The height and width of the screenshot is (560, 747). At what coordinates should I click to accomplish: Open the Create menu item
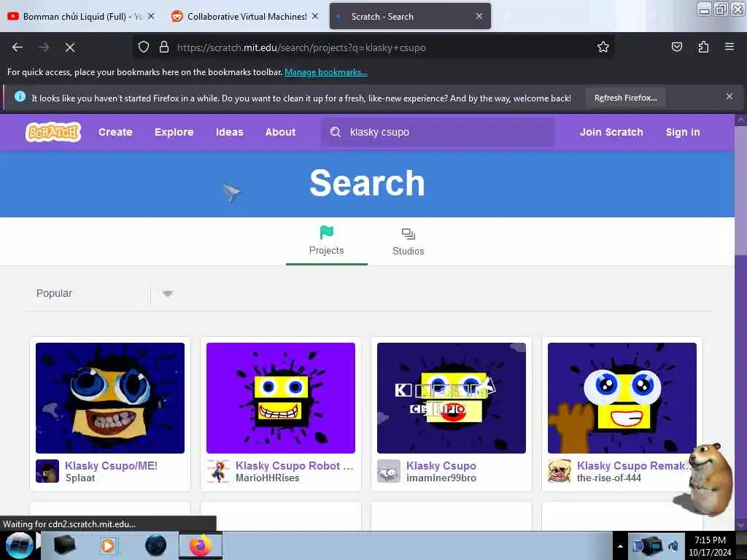coord(115,133)
